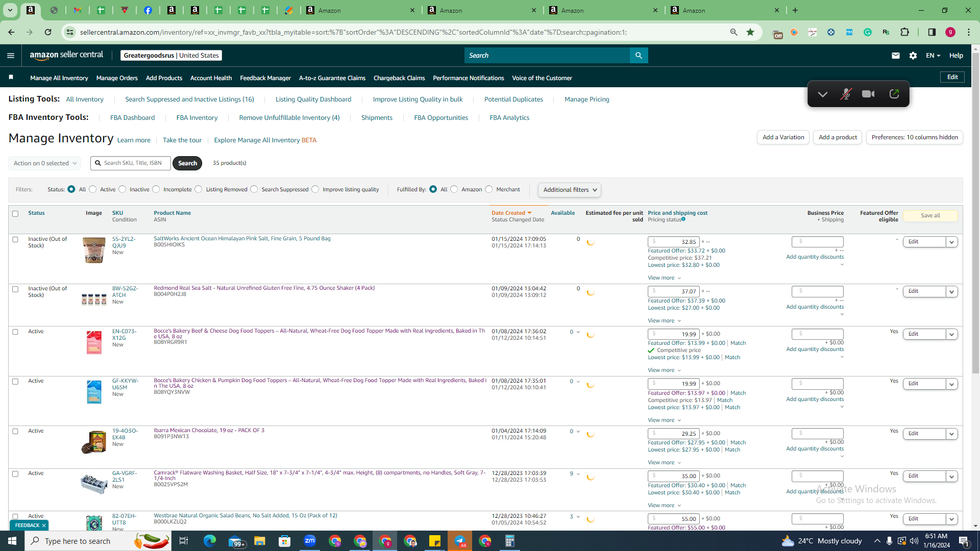This screenshot has width=980, height=551.
Task: Open Edit dropdown arrow for SaltWorks row
Action: click(x=952, y=242)
